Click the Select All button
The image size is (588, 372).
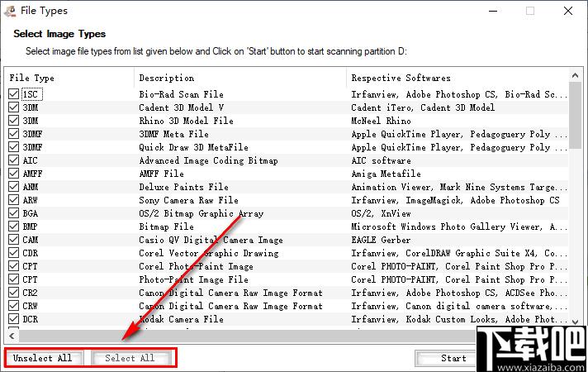130,358
